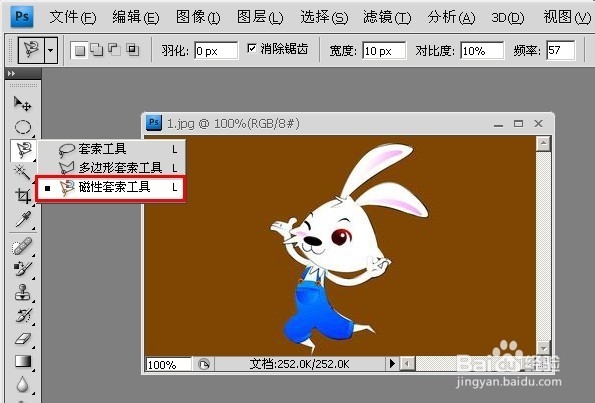Click the 100% zoom field in status bar
This screenshot has height=403, width=595.
coord(168,364)
